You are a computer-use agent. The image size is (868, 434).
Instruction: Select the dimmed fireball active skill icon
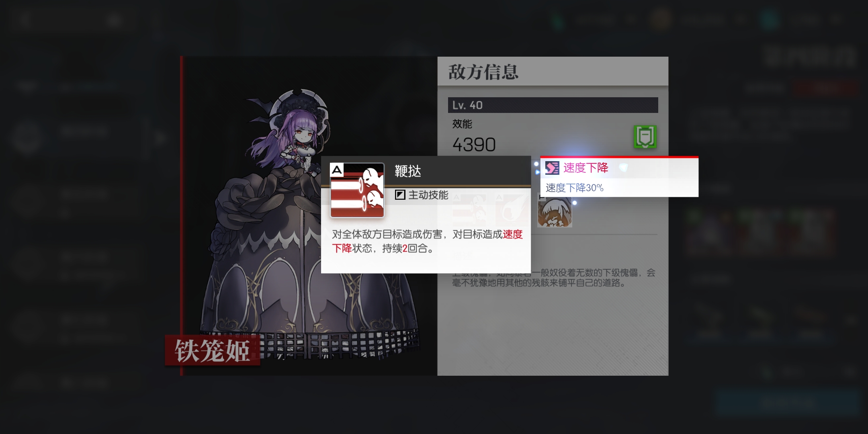pos(512,210)
